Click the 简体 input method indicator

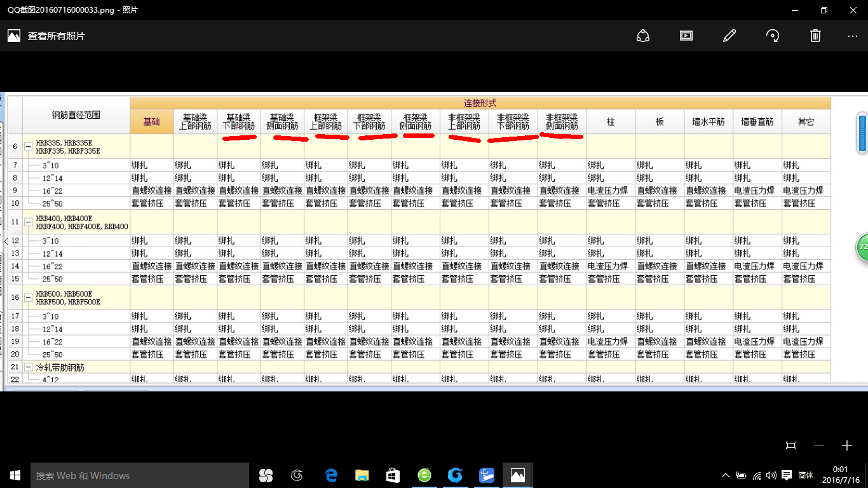pos(806,475)
